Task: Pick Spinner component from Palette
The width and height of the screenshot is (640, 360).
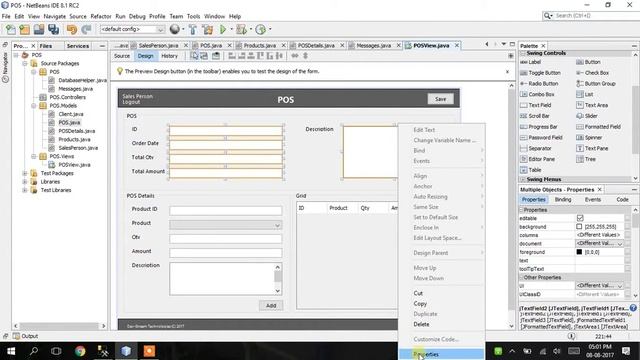Action: [x=589, y=138]
